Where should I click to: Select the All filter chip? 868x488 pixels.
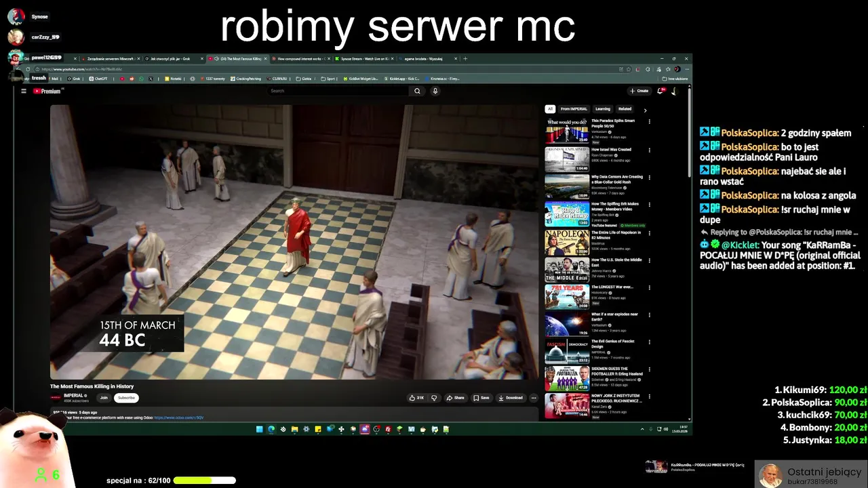point(550,108)
